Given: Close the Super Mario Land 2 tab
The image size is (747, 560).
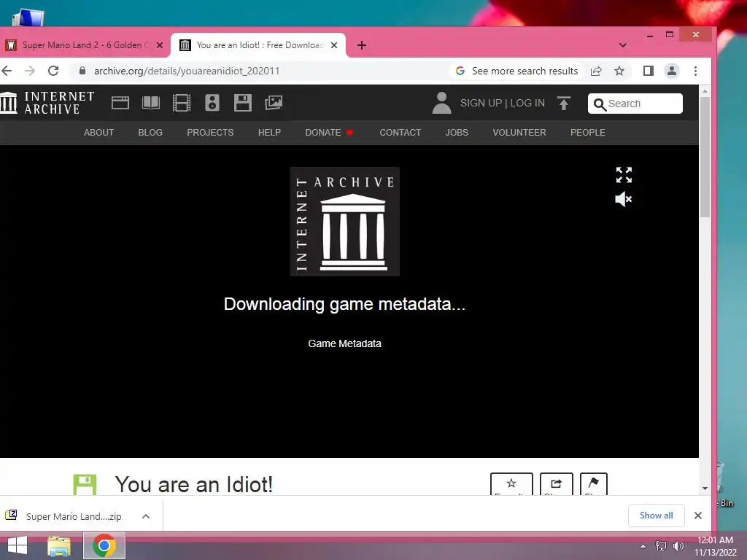Looking at the screenshot, I should point(160,45).
